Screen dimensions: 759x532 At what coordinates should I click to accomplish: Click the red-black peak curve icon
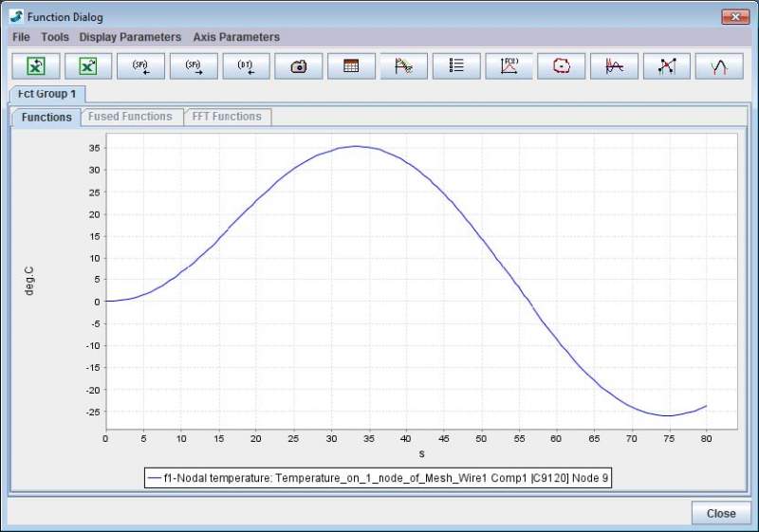tap(719, 65)
